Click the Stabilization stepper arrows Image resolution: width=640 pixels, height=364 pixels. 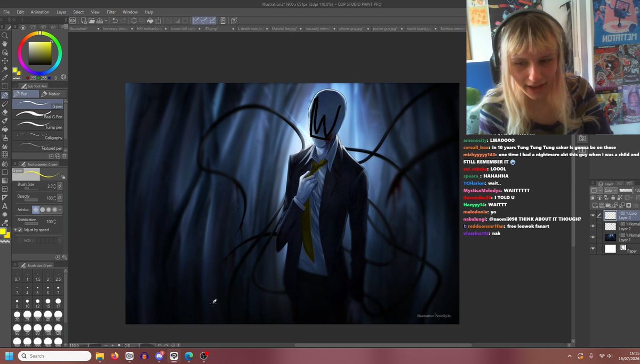click(x=54, y=221)
